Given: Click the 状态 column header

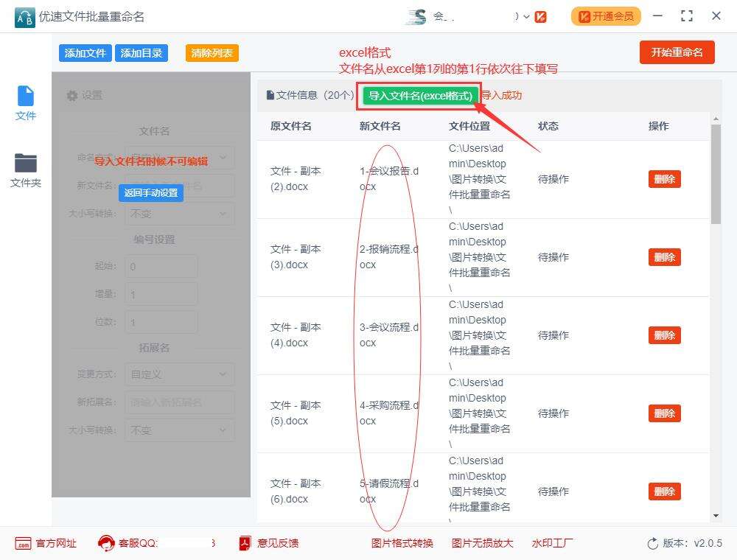Looking at the screenshot, I should (548, 126).
